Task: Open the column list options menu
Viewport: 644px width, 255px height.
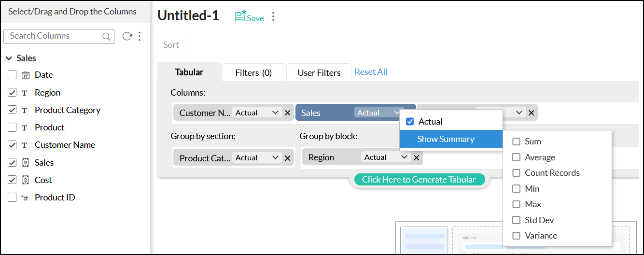Action: (140, 36)
